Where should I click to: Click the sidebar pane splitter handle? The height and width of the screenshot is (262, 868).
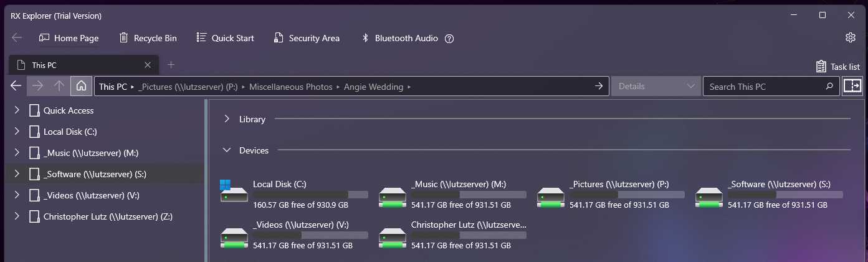pyautogui.click(x=206, y=181)
